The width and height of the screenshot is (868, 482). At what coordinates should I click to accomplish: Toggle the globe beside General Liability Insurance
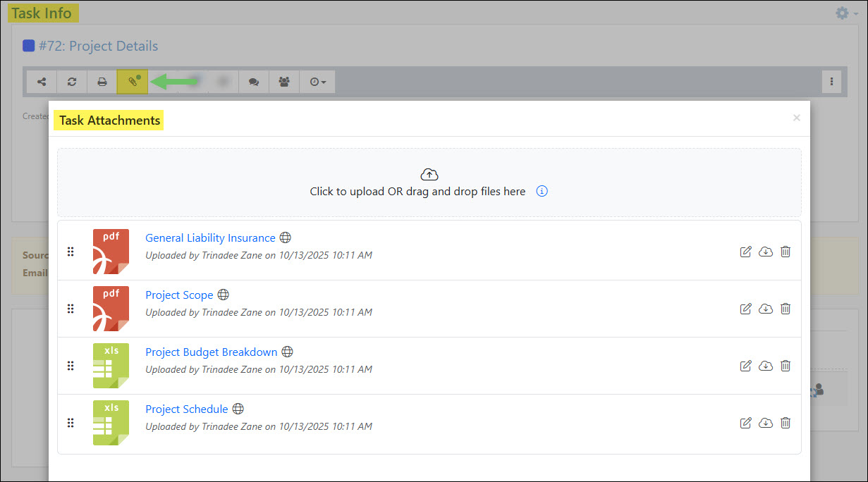[x=285, y=237]
